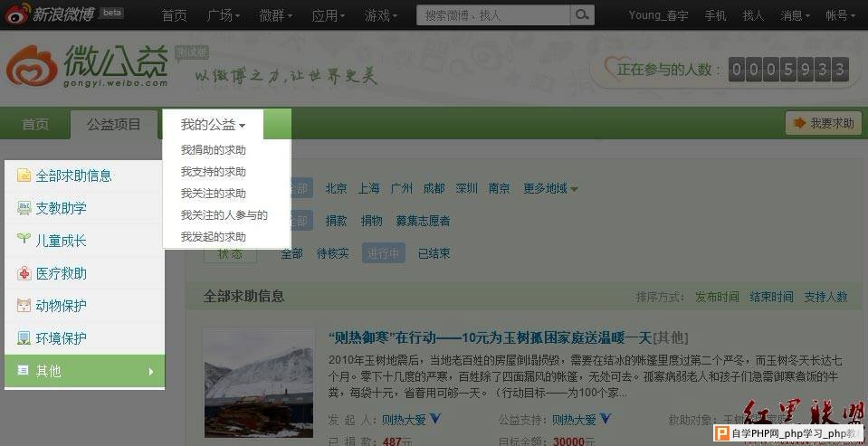Sort by 结束时间
Image resolution: width=868 pixels, height=446 pixels.
pyautogui.click(x=771, y=297)
